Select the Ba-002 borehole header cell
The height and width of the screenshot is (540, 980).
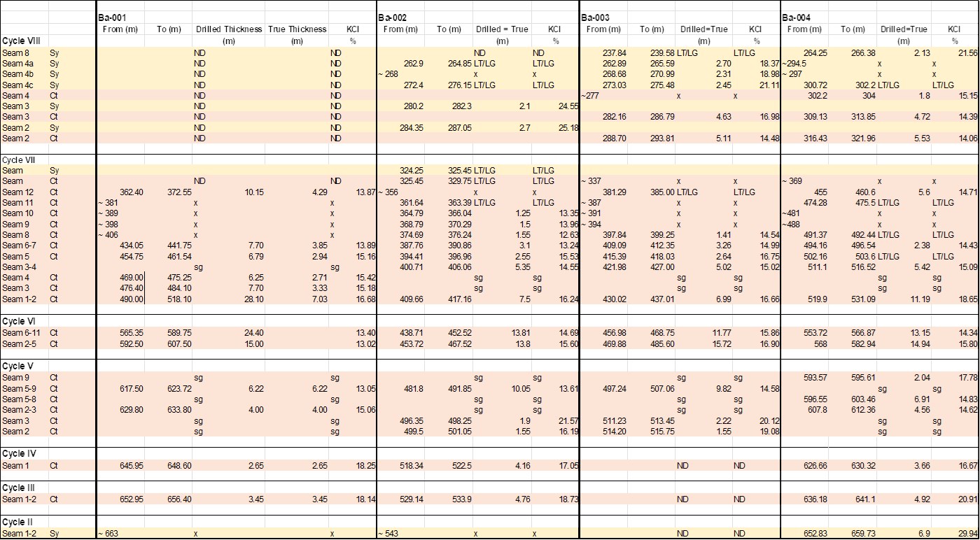point(393,17)
